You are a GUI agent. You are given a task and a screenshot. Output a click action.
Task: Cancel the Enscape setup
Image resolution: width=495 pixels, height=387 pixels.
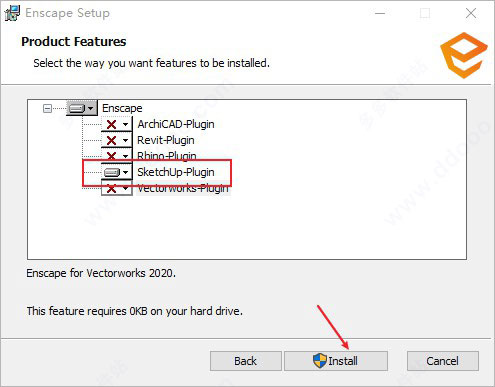[443, 361]
